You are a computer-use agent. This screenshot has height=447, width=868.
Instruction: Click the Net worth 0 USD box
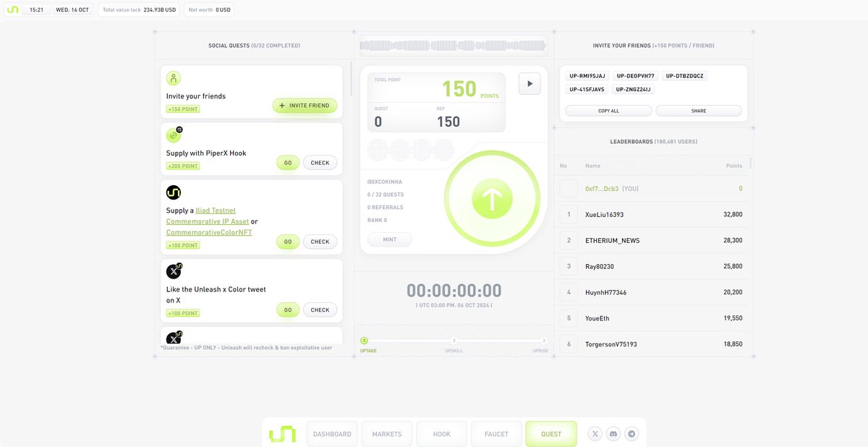coord(209,10)
